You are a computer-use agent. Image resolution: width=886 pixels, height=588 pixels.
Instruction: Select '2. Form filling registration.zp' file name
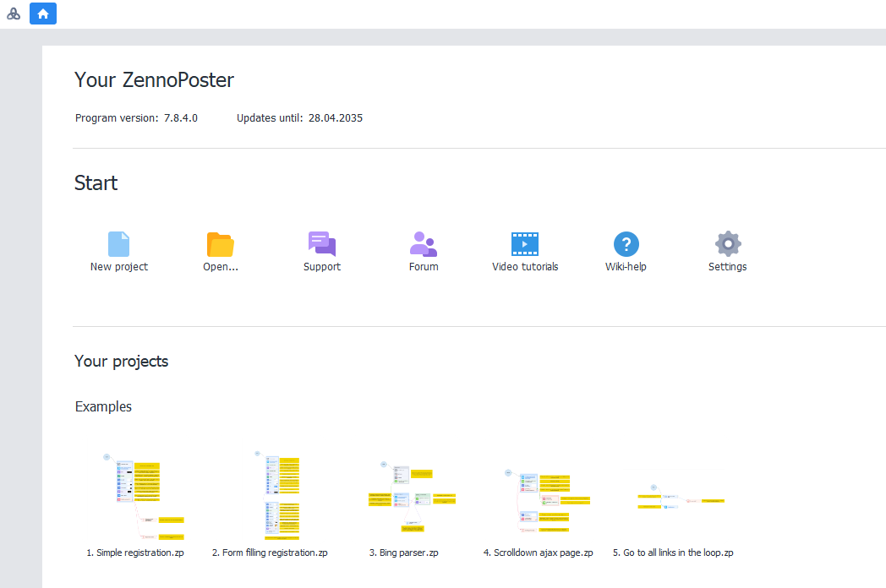(270, 553)
